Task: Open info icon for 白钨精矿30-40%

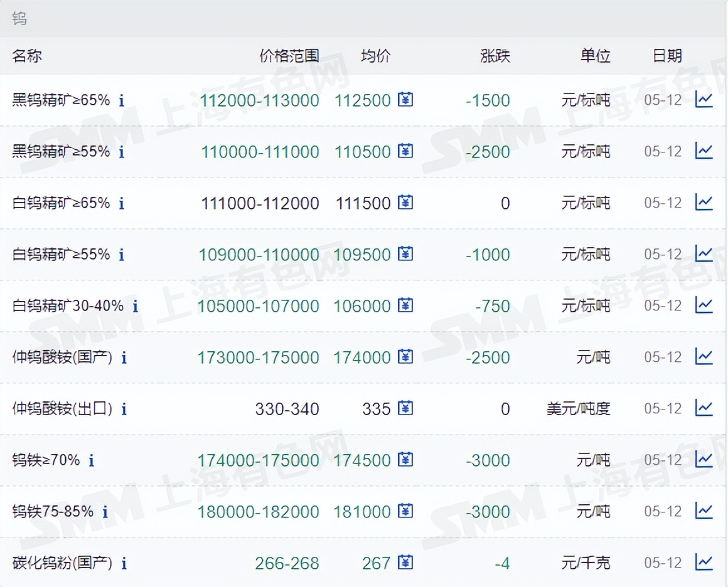Action: coord(135,306)
